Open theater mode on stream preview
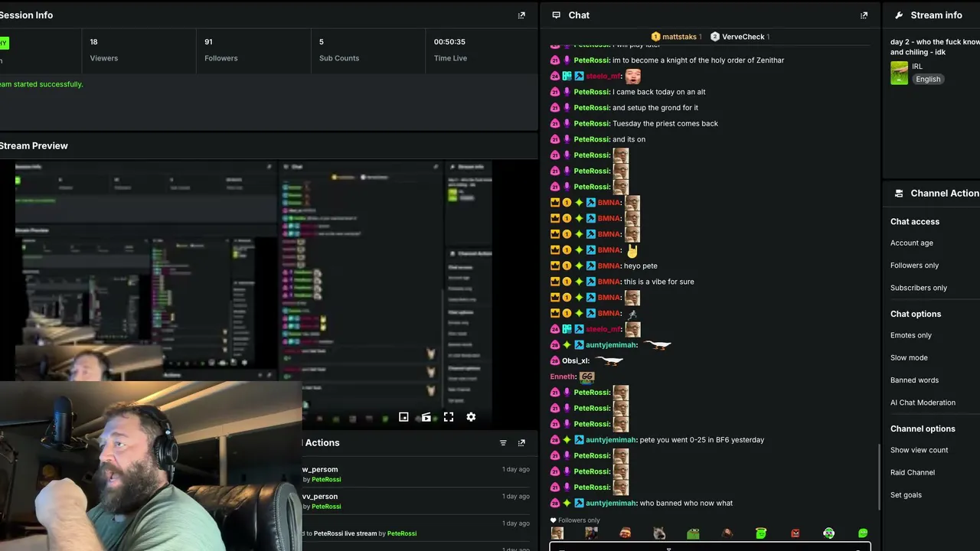Screen dimensions: 980x551 (426, 417)
